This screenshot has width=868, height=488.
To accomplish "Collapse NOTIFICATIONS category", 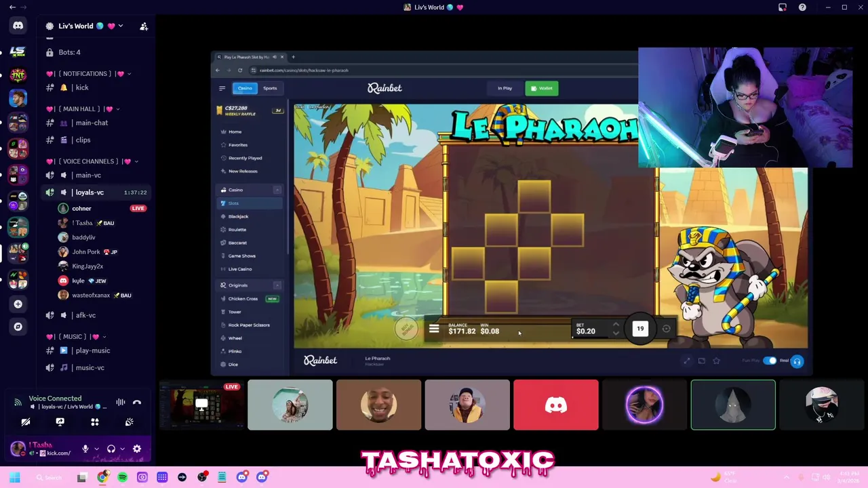I will (87, 73).
